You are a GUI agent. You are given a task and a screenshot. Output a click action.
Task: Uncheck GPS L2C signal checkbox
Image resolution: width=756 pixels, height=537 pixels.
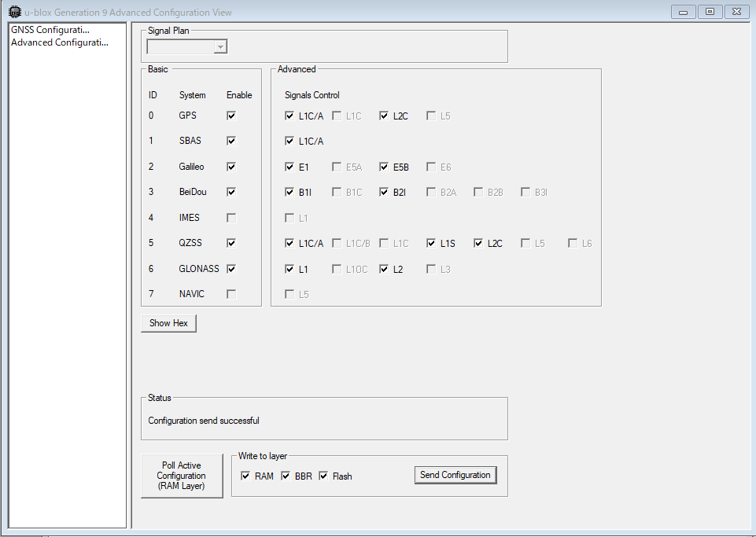(384, 116)
